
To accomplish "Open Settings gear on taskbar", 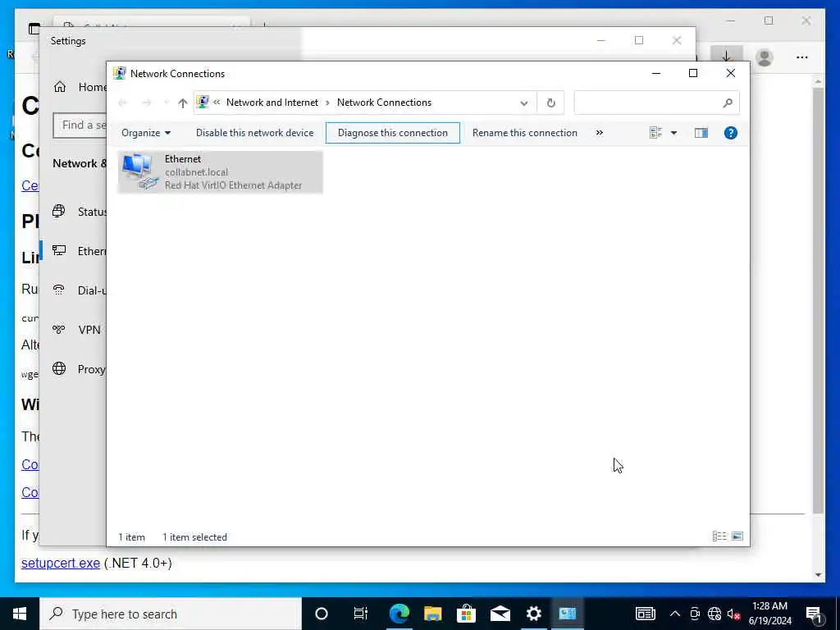I will click(533, 614).
